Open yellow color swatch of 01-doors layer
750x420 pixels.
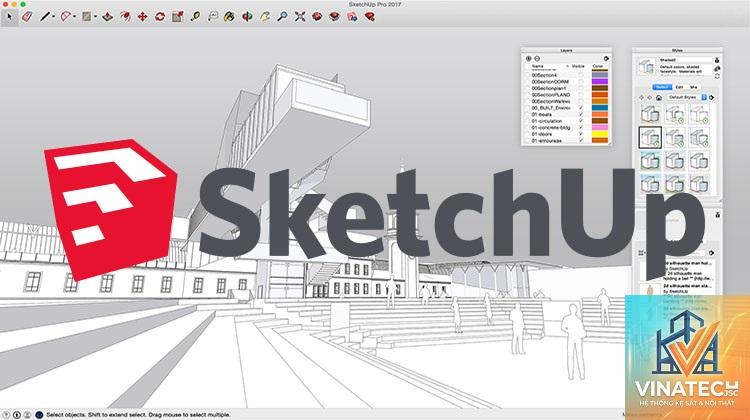[600, 134]
